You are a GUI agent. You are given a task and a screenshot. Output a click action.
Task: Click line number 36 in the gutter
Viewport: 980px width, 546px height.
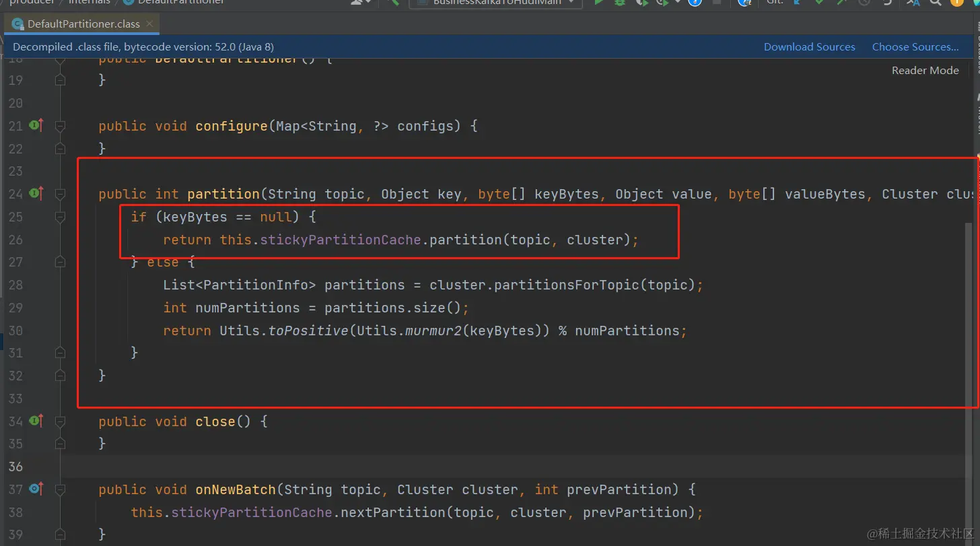(15, 467)
